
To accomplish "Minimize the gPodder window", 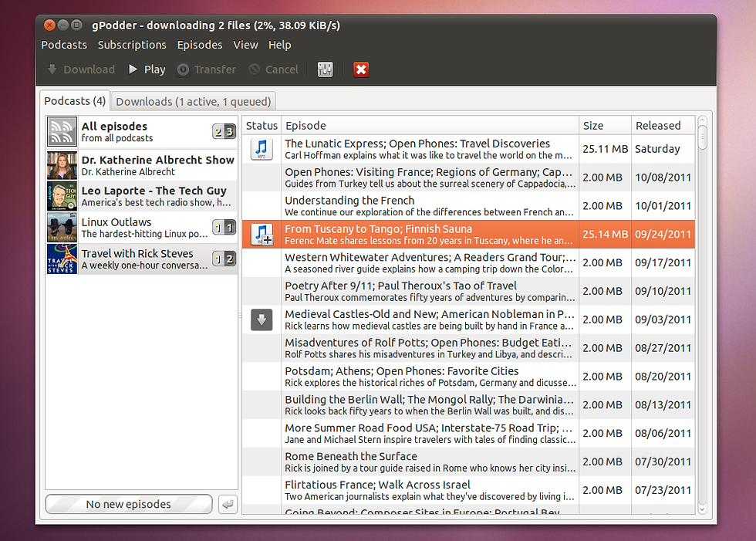I will [62, 25].
